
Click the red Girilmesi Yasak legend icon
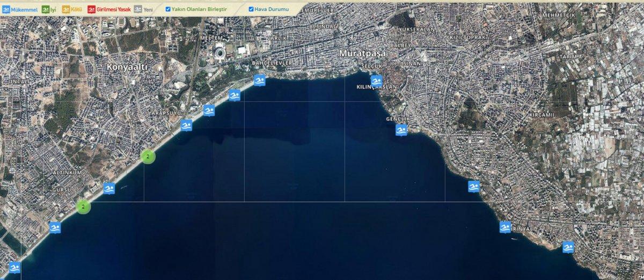pyautogui.click(x=91, y=9)
